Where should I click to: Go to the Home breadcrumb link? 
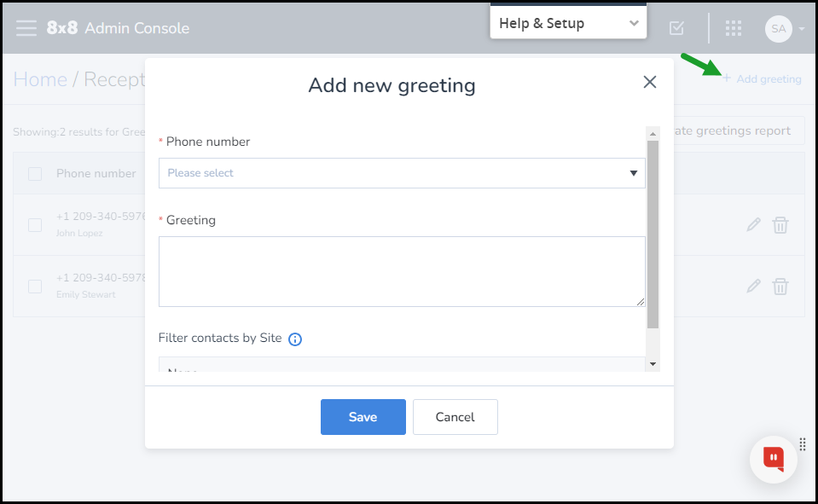[40, 80]
